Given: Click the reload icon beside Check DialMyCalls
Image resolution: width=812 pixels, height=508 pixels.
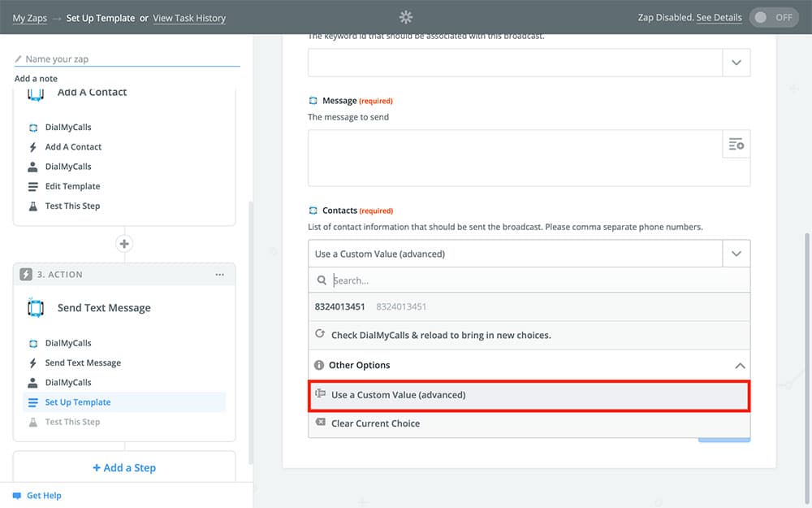Looking at the screenshot, I should pos(320,335).
